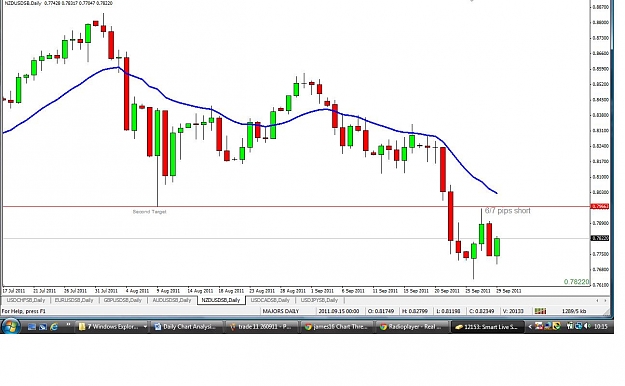Click the 20 Sep 2011 date axis label
Viewport: 625px width, 386px height.
click(x=447, y=291)
